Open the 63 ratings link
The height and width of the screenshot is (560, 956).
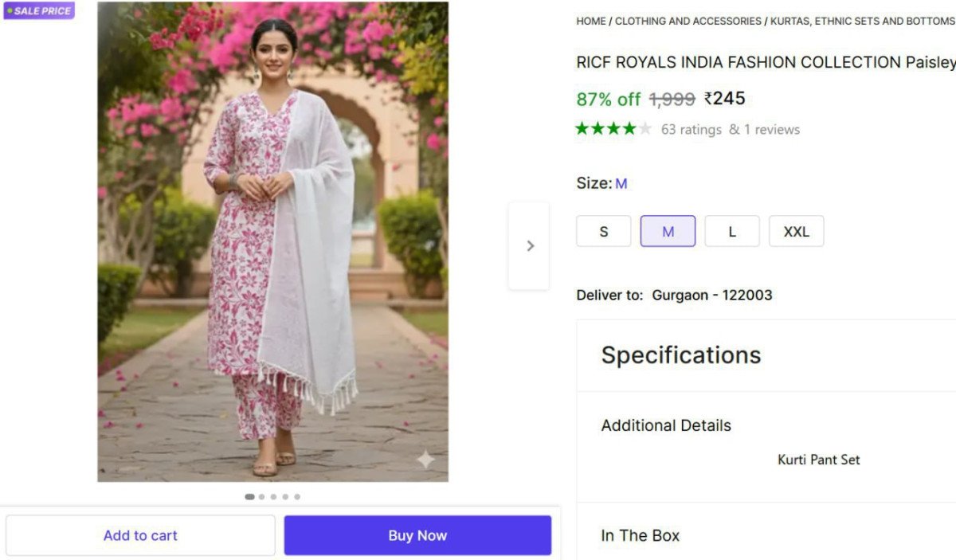point(691,130)
